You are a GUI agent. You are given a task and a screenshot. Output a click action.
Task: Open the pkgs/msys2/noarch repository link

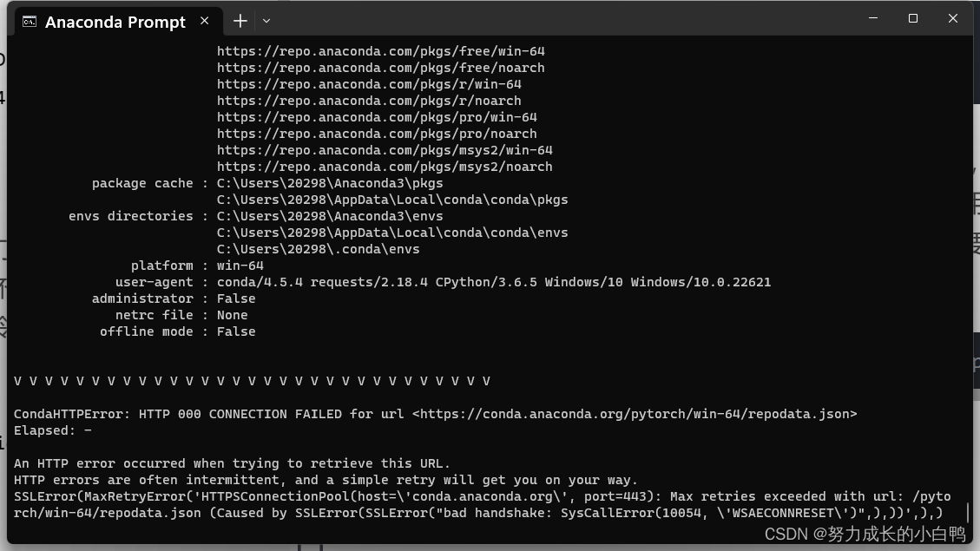point(385,167)
